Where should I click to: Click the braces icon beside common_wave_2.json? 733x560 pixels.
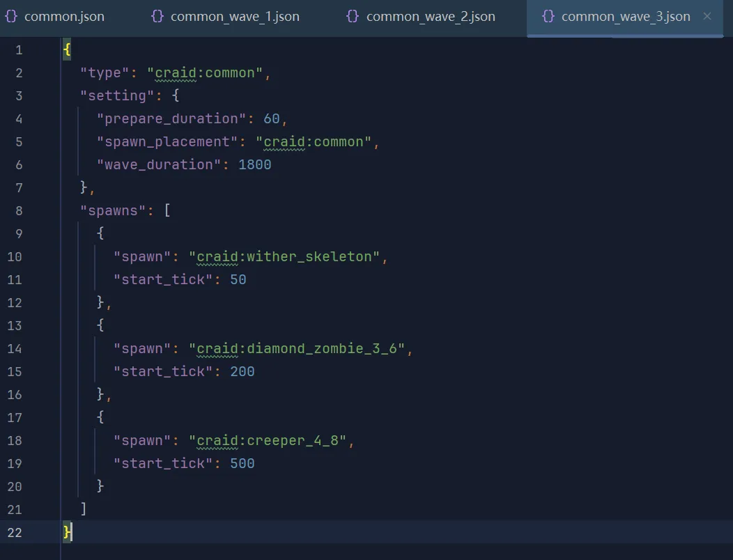pyautogui.click(x=353, y=16)
